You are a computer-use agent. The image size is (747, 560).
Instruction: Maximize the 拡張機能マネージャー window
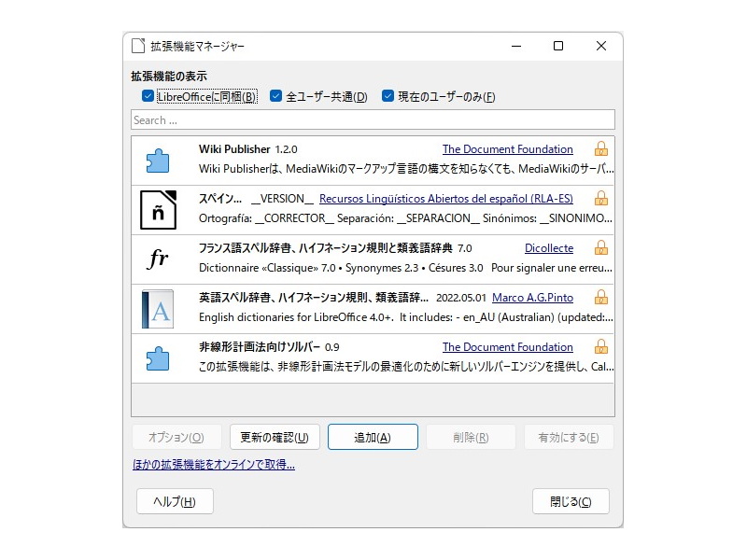[558, 46]
